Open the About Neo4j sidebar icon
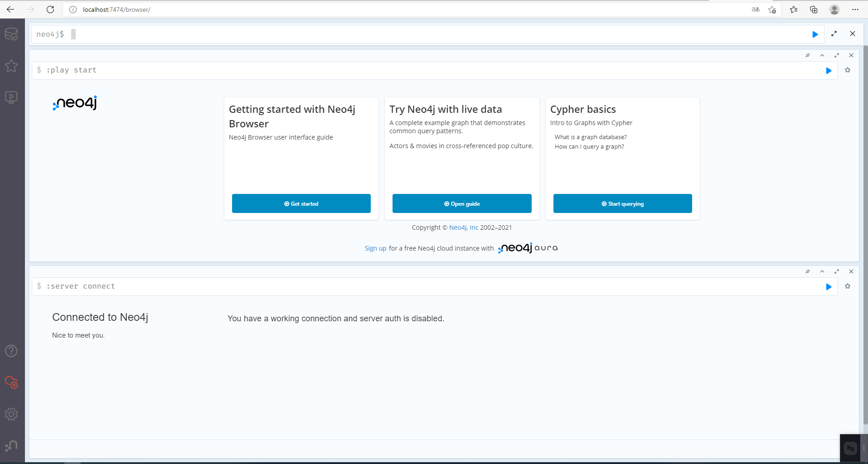The width and height of the screenshot is (868, 464). [11, 446]
